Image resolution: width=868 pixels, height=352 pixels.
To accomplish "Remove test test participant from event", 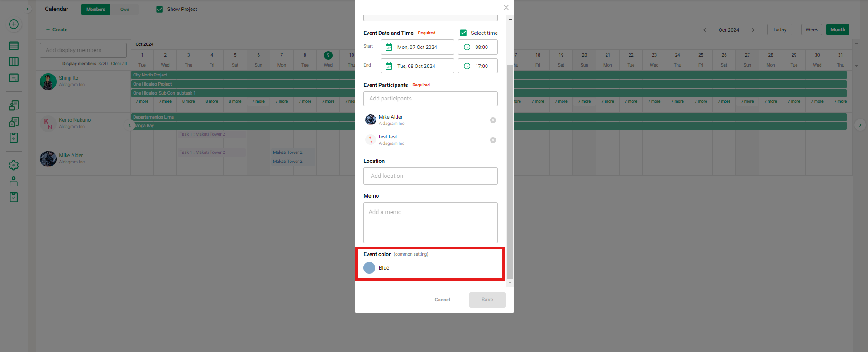I will pyautogui.click(x=493, y=140).
